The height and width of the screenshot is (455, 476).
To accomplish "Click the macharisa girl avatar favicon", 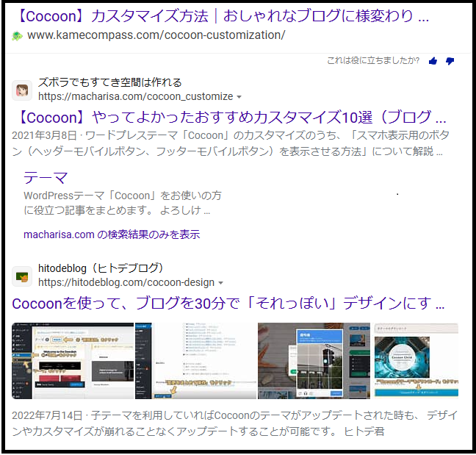I will [x=22, y=90].
